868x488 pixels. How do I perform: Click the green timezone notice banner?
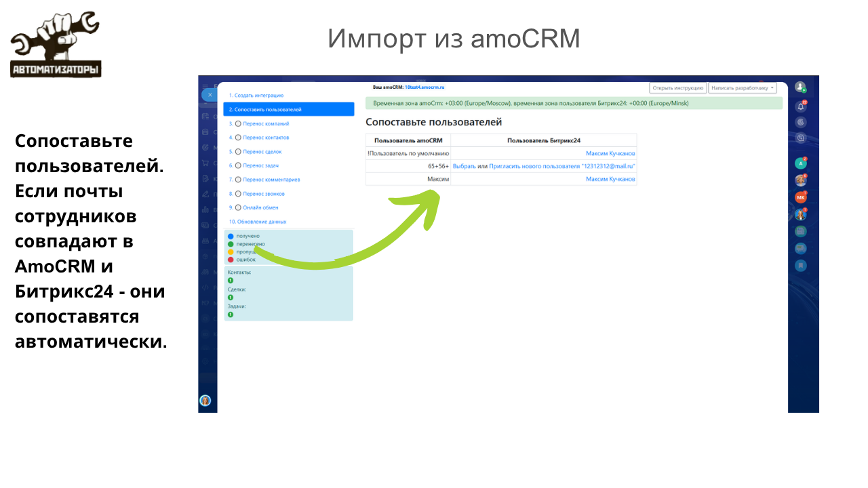(574, 104)
